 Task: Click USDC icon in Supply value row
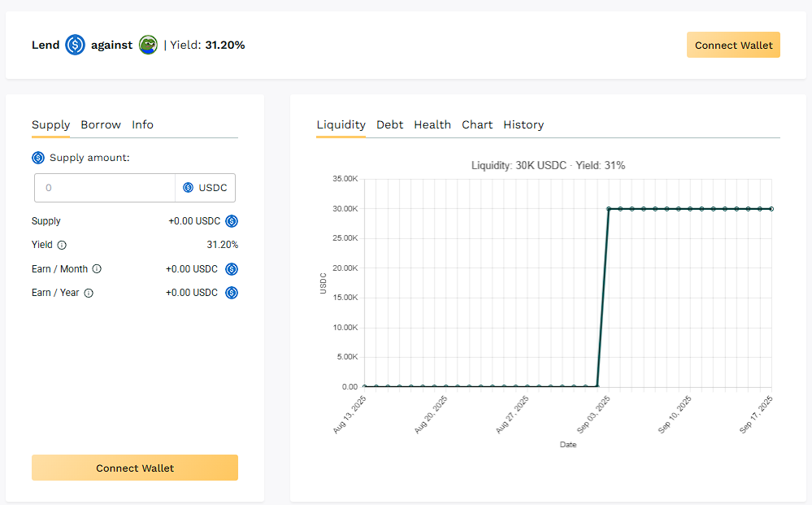click(x=232, y=221)
